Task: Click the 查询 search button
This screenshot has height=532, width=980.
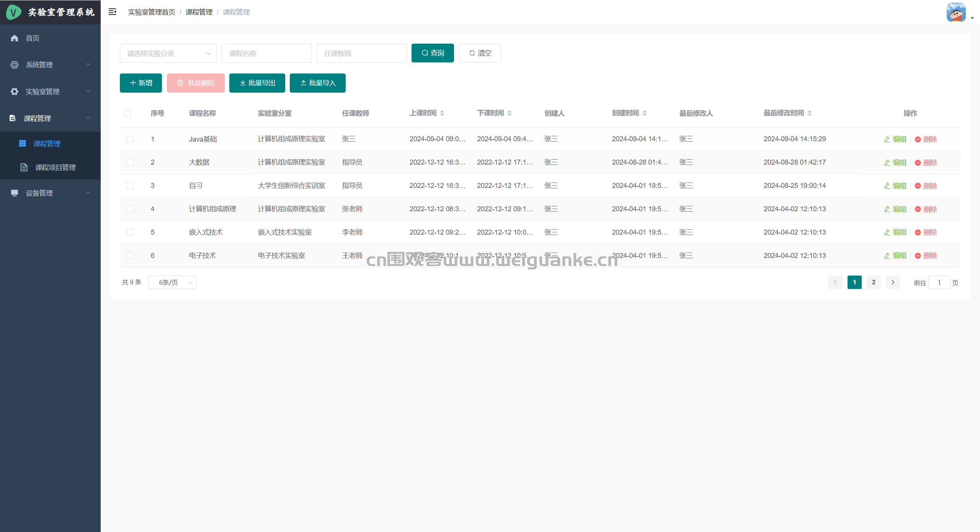Action: coord(433,53)
